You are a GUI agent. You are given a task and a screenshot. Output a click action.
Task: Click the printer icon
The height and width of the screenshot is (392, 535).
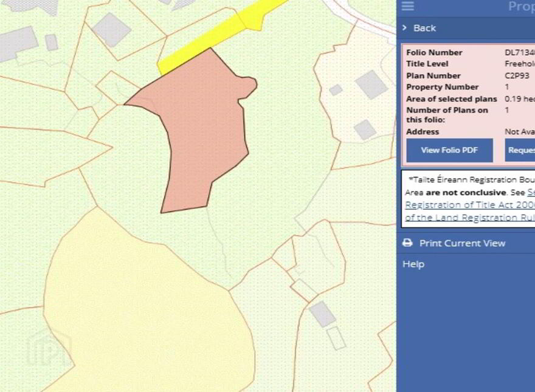click(407, 243)
